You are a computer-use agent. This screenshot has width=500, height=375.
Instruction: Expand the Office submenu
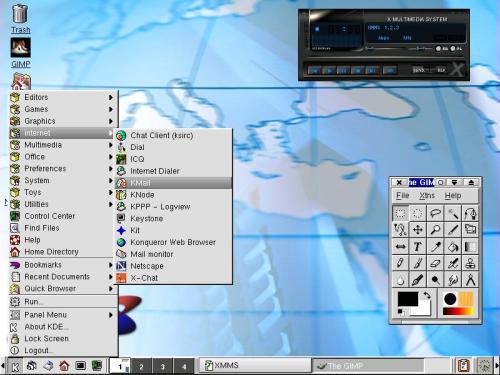click(63, 157)
